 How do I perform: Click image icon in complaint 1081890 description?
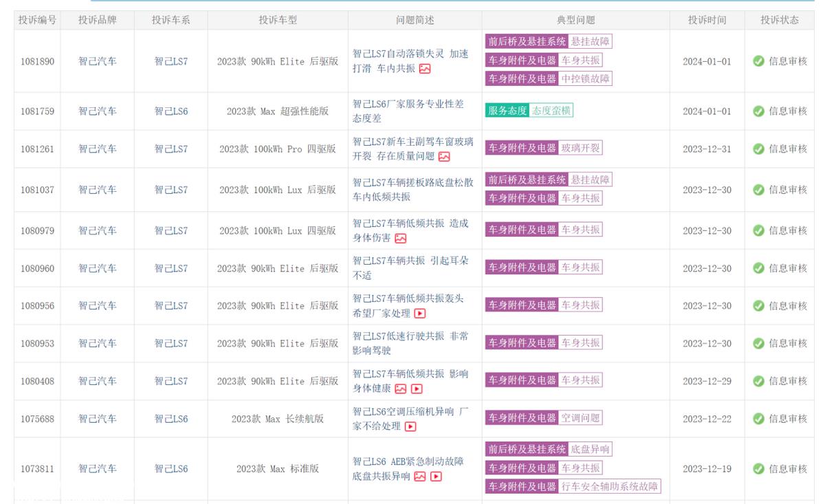pyautogui.click(x=425, y=69)
